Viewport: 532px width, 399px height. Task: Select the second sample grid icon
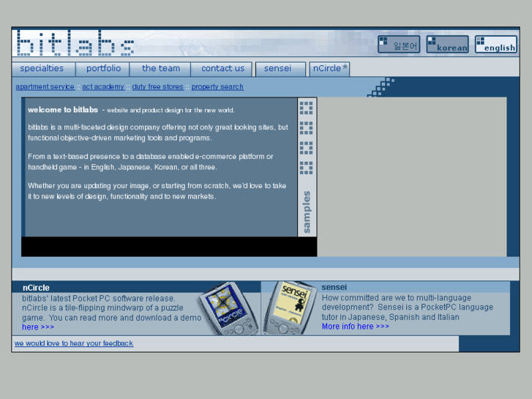tap(307, 128)
